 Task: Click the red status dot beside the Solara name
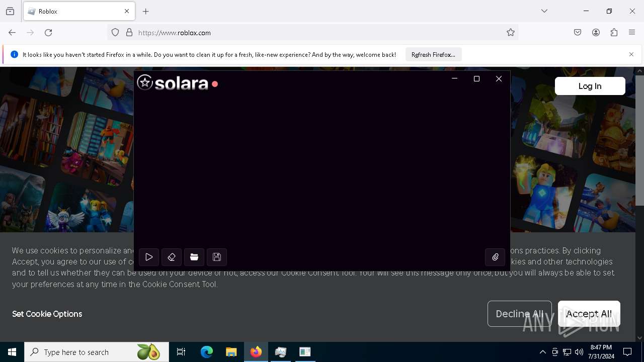tap(215, 84)
